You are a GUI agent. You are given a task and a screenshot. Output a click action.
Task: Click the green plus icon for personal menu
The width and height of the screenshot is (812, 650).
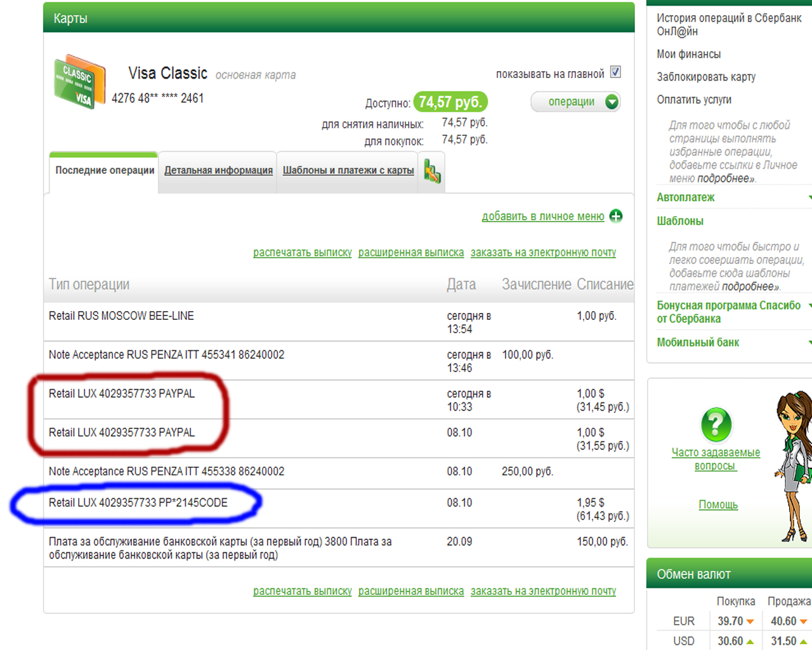point(615,216)
